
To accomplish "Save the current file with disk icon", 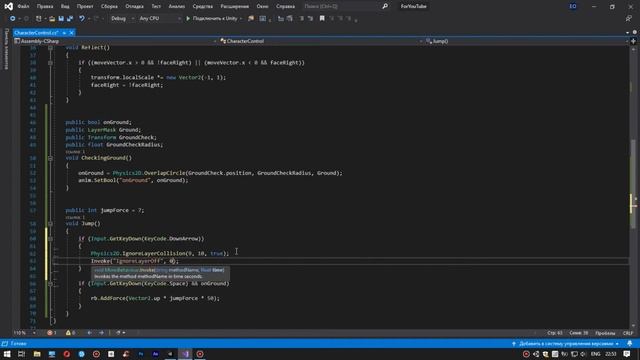I will pyautogui.click(x=61, y=18).
